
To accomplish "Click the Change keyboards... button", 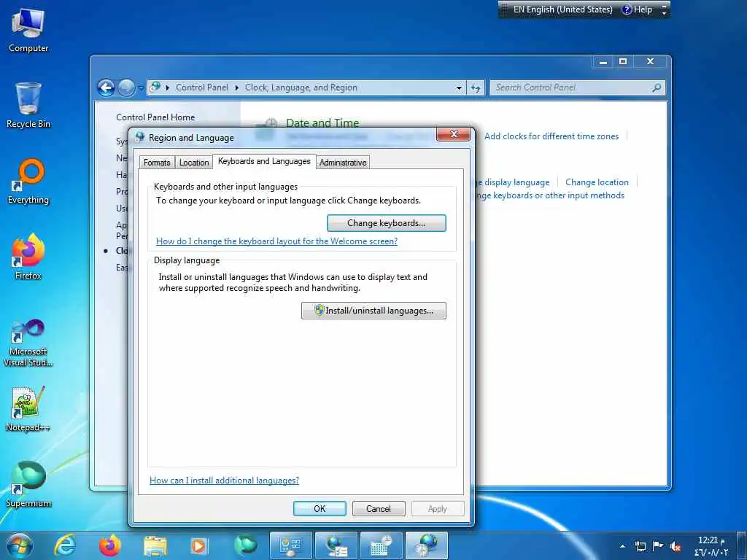I will pos(387,223).
